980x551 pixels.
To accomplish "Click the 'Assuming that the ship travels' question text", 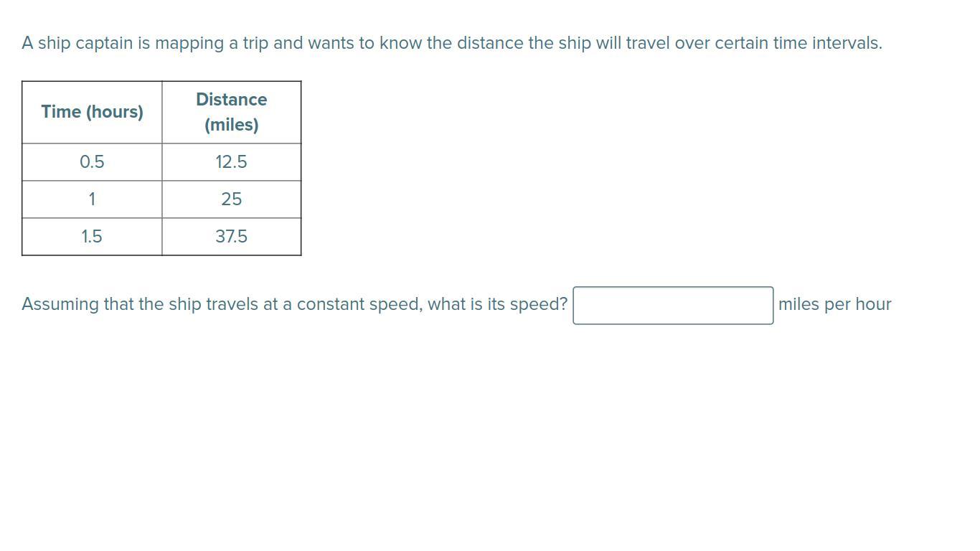I will (294, 304).
